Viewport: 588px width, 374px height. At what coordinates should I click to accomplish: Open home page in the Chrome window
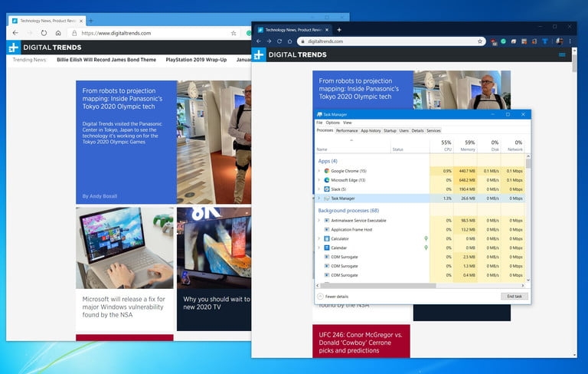pyautogui.click(x=289, y=41)
